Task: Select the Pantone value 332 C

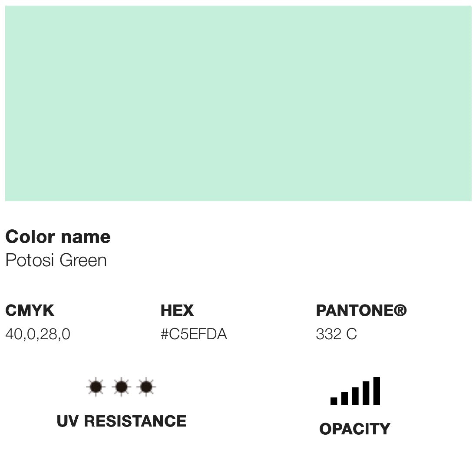Action: 336,334
